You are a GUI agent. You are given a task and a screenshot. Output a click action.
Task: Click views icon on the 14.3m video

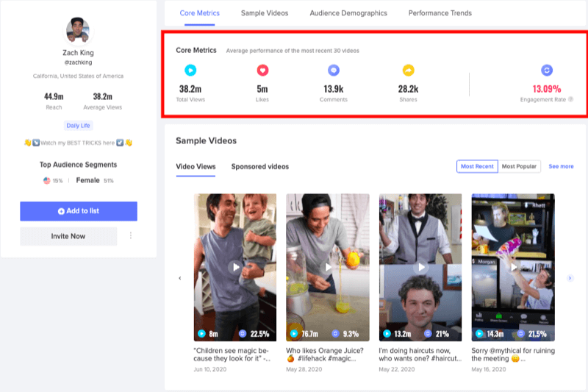pos(479,333)
